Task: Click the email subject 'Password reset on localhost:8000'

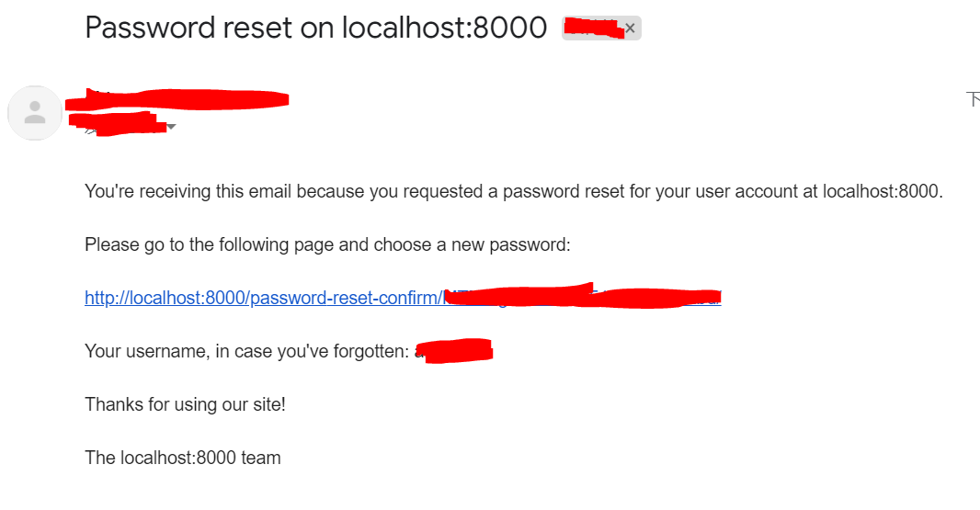Action: (x=315, y=28)
